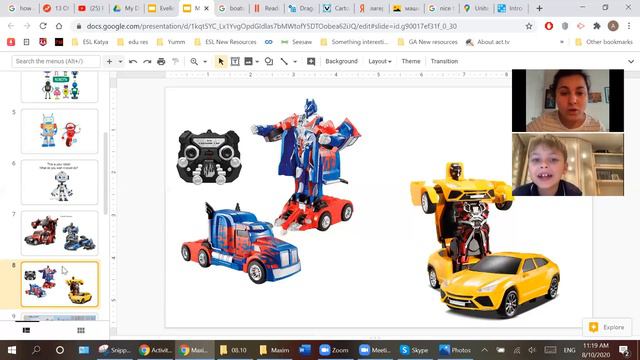Expand the zoom level dropdown arrow
Viewport: 640px width, 360px height.
click(x=205, y=62)
